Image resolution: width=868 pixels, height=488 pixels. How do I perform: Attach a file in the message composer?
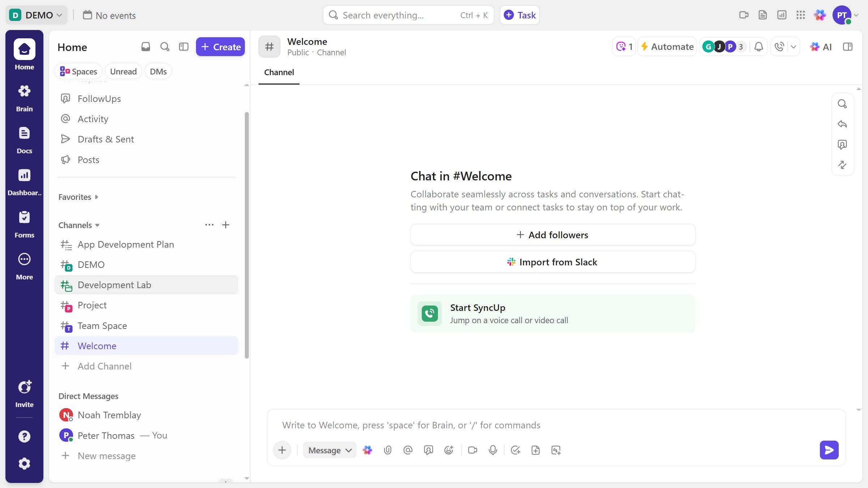pos(387,450)
